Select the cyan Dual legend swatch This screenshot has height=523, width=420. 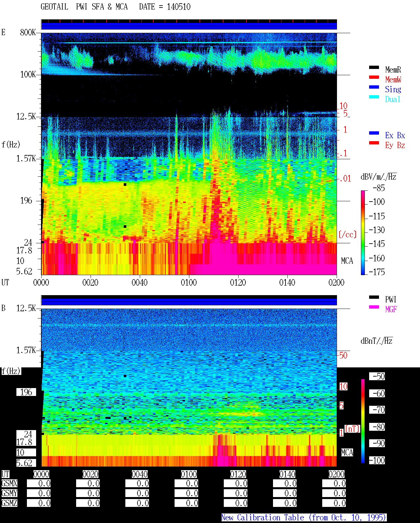click(374, 97)
